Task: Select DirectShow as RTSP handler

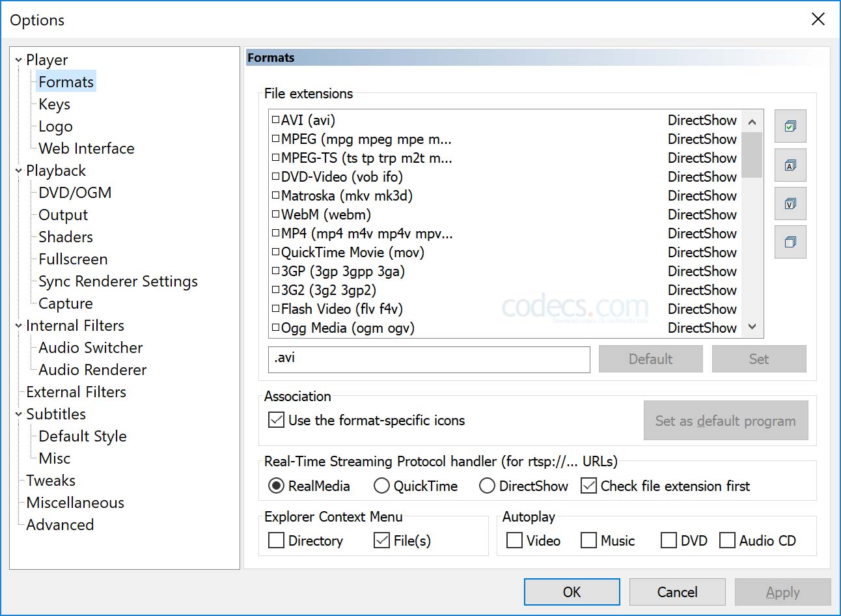Action: point(487,486)
